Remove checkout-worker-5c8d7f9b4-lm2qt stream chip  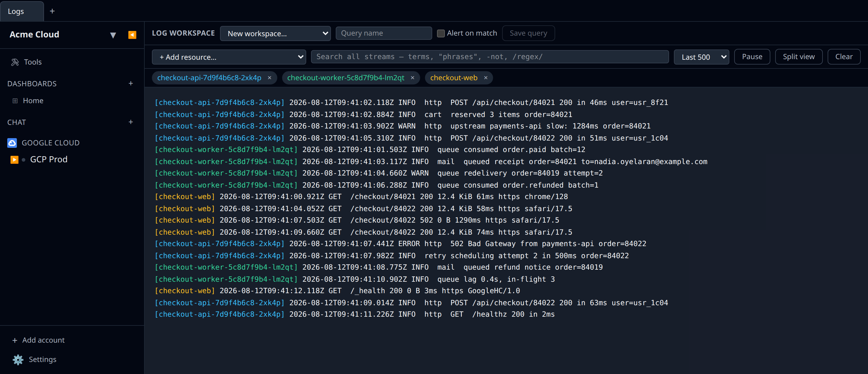coord(412,78)
